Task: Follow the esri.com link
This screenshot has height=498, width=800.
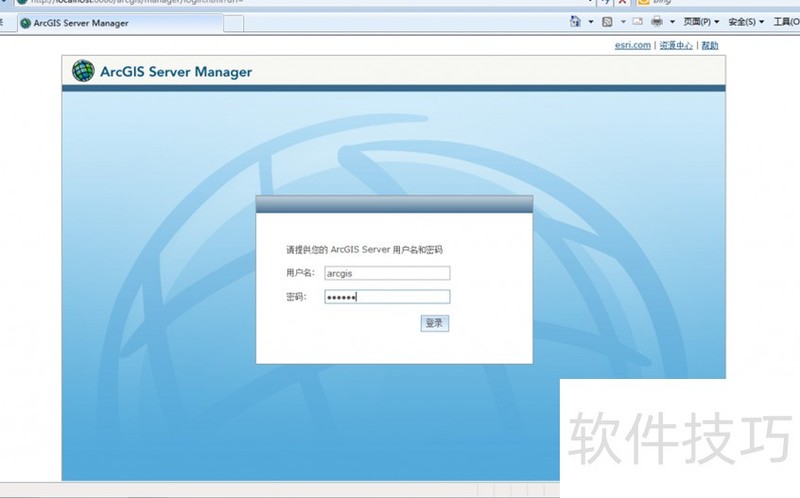Action: [x=633, y=45]
